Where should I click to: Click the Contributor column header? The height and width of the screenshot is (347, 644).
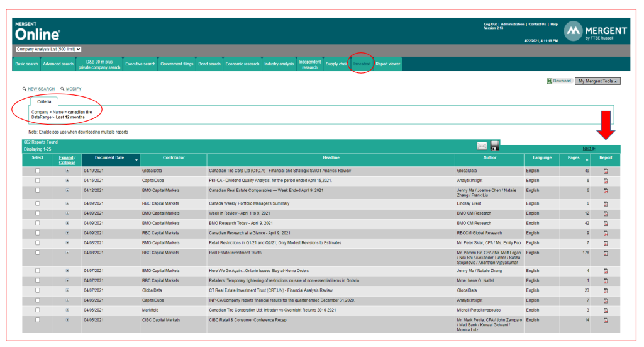click(x=174, y=158)
